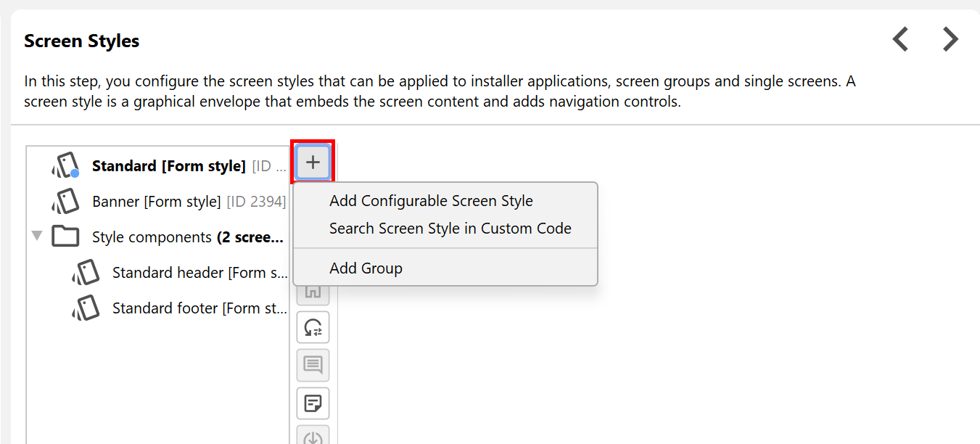Collapse the Style components group triangle
The width and height of the screenshot is (980, 444).
point(37,237)
